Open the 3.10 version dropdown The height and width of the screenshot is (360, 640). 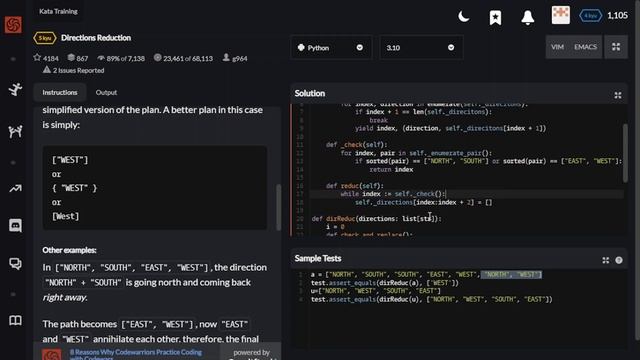[x=421, y=48]
